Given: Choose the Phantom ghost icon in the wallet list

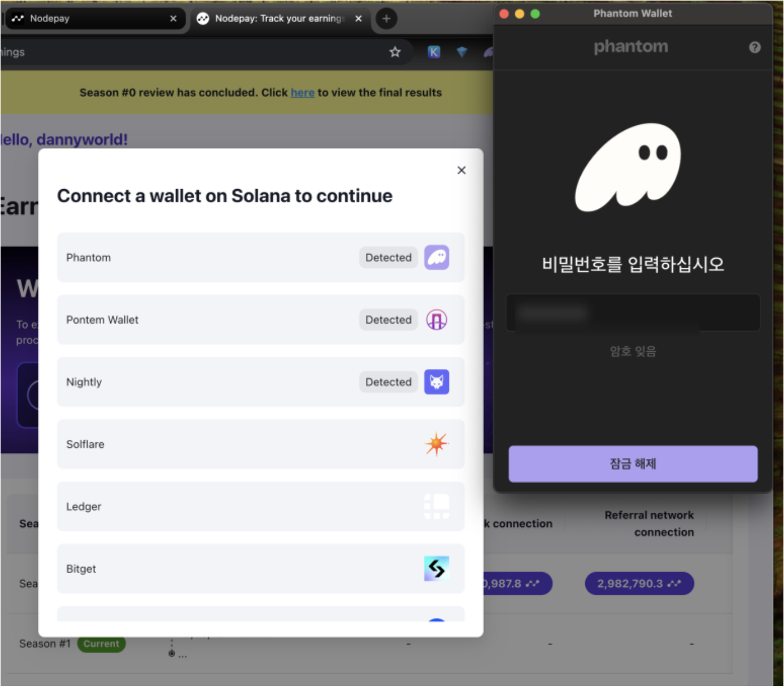Looking at the screenshot, I should pos(436,258).
